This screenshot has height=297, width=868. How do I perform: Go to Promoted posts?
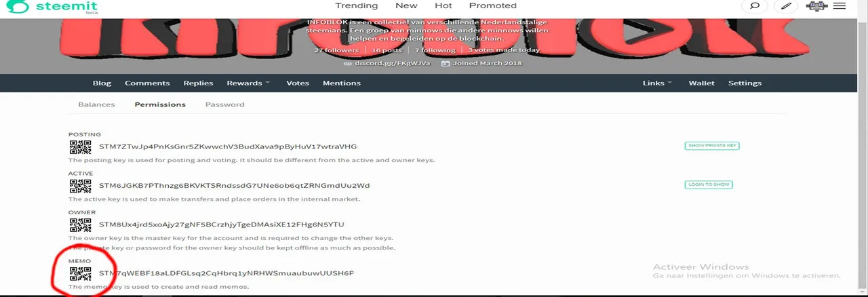pyautogui.click(x=493, y=5)
